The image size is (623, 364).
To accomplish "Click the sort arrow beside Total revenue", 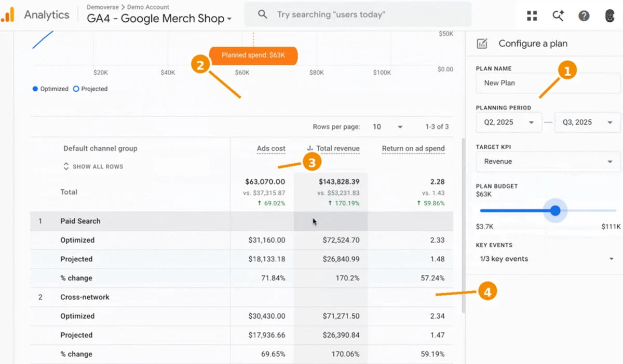I will [x=310, y=148].
